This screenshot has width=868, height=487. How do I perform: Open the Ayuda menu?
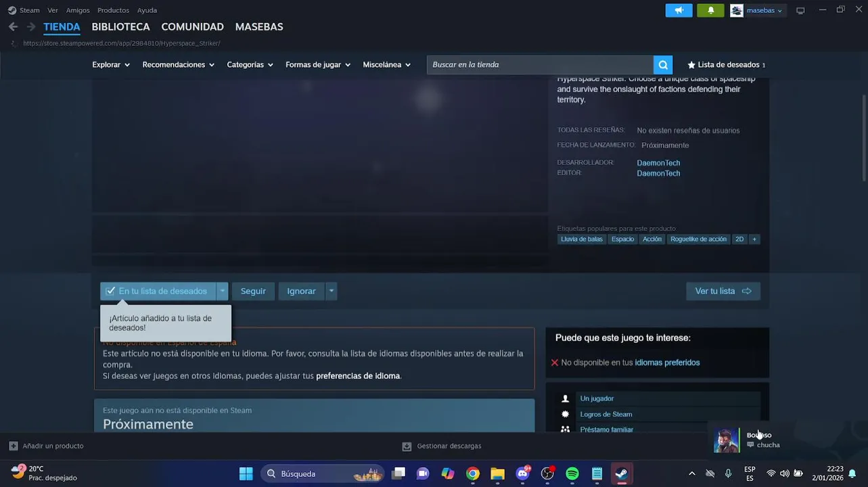(x=147, y=10)
